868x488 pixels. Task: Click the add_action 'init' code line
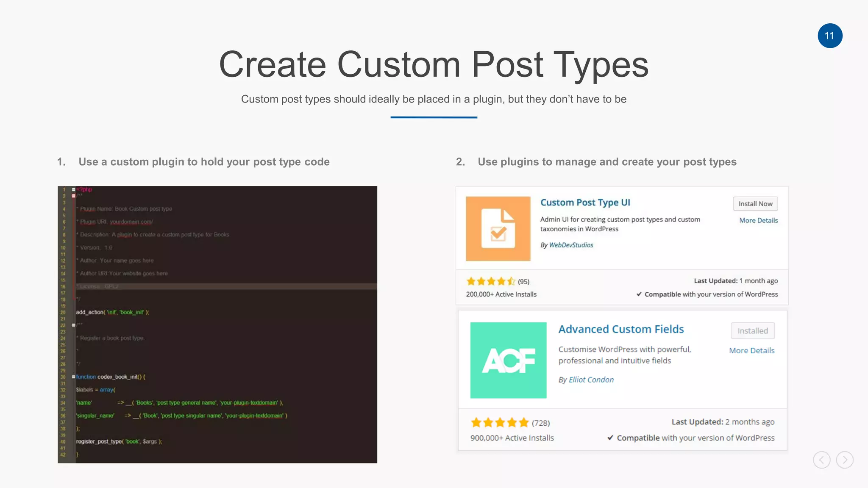(x=113, y=312)
